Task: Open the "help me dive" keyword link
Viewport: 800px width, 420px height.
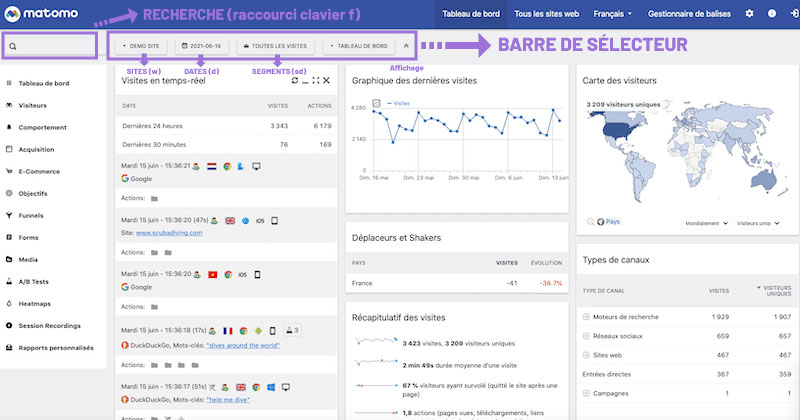Action: point(228,400)
